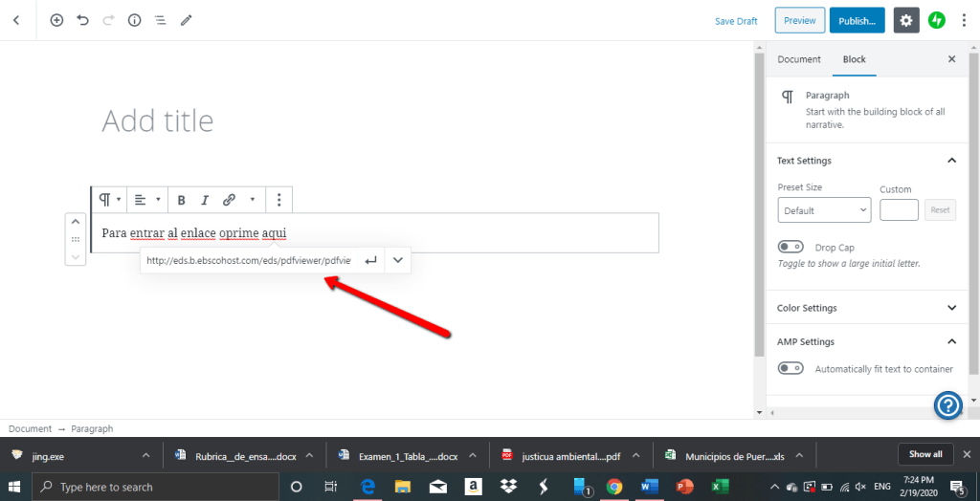Toggle bold formatting in block toolbar
This screenshot has width=980, height=501.
181,200
